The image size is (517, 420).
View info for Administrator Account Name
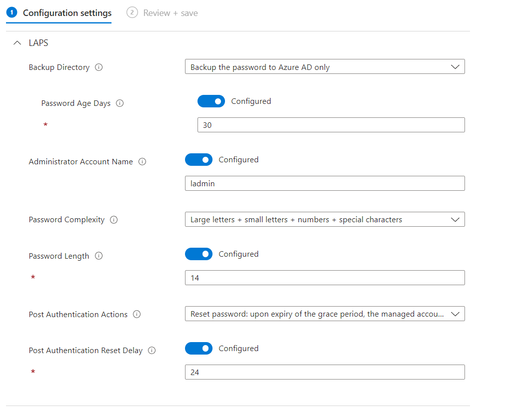[142, 161]
